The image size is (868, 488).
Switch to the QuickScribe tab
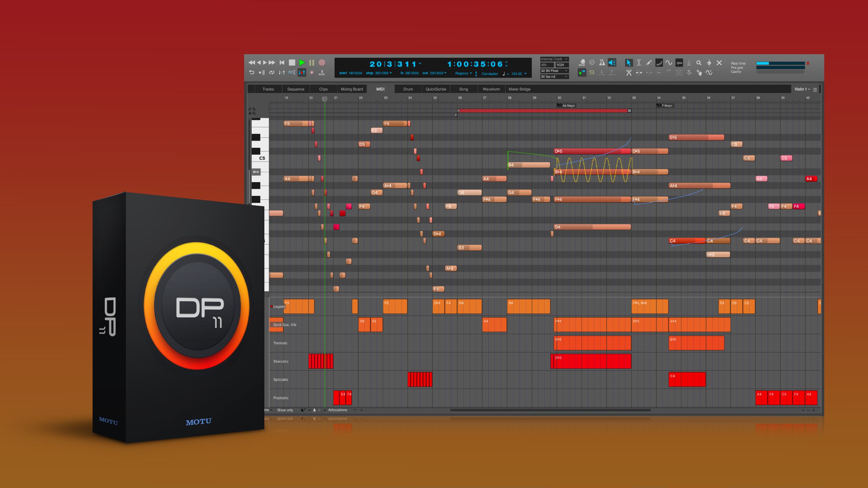(436, 89)
